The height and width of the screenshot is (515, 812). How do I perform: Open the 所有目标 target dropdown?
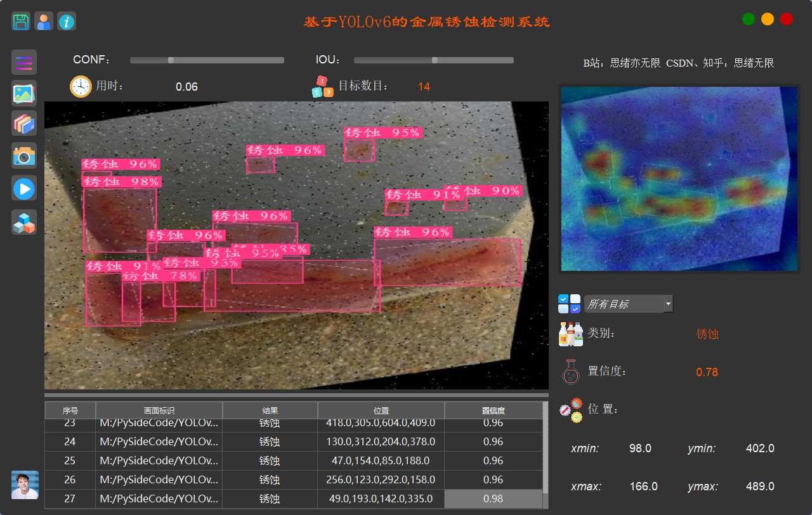point(624,304)
